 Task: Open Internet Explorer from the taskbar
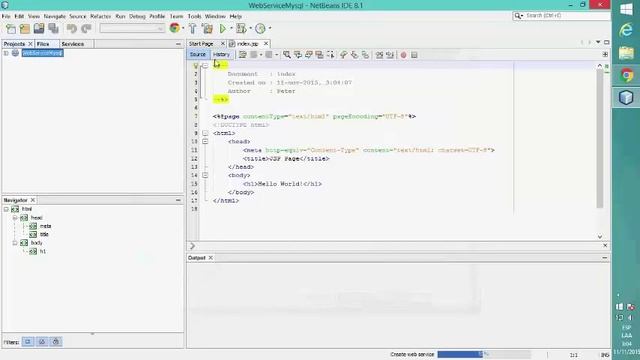(x=626, y=31)
